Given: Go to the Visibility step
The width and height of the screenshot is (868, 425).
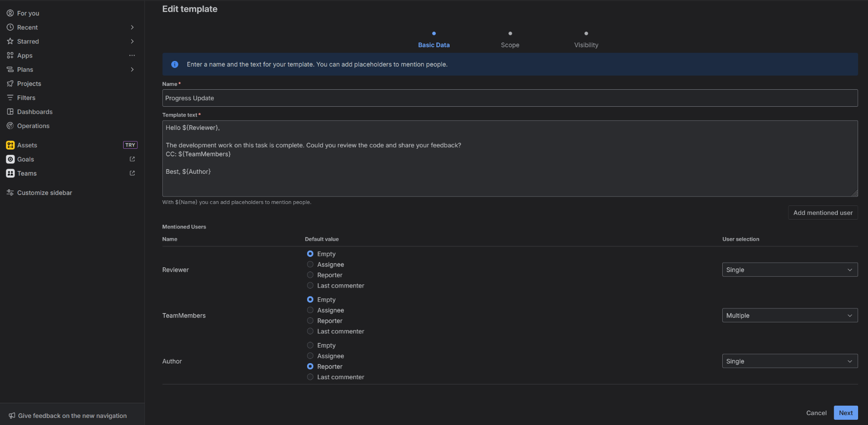Looking at the screenshot, I should (586, 45).
